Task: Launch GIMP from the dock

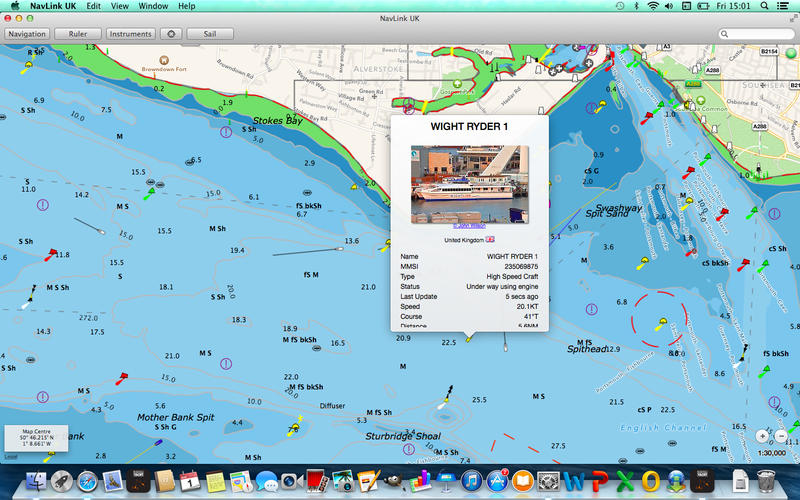Action: (x=394, y=481)
